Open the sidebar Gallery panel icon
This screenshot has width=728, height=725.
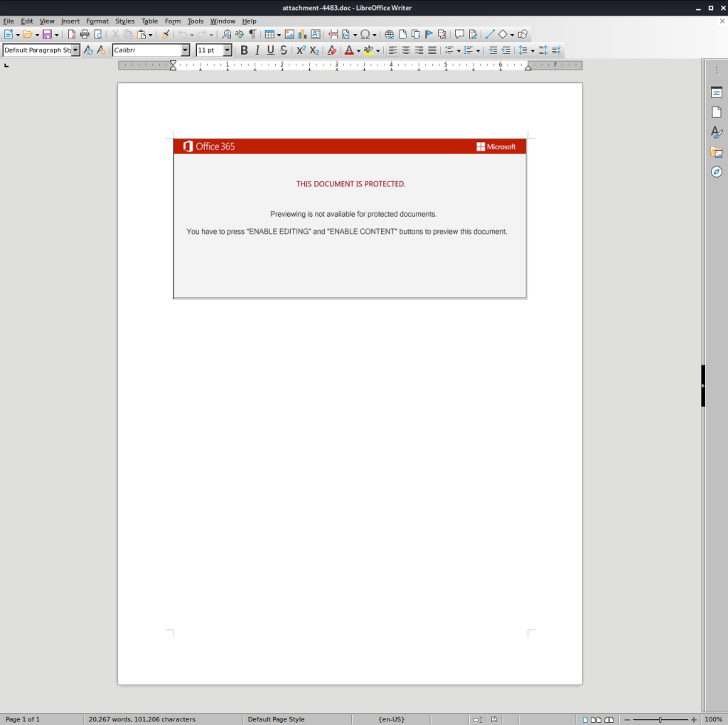(717, 152)
